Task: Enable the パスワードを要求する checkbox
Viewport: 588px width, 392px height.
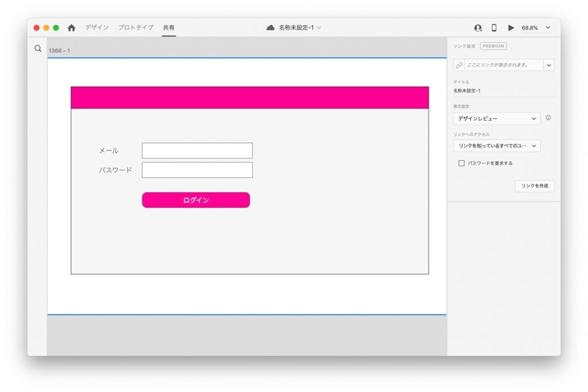Action: (462, 163)
